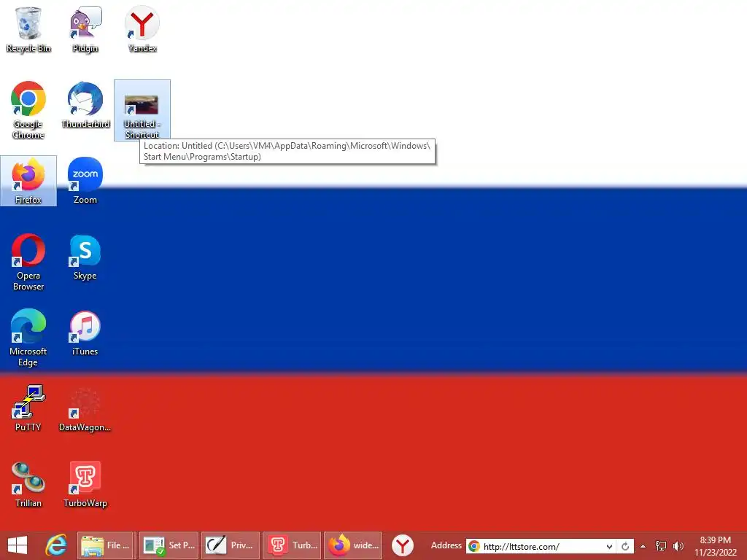This screenshot has height=560, width=747.
Task: Launch Opera Browser from the desktop
Action: coord(28,262)
